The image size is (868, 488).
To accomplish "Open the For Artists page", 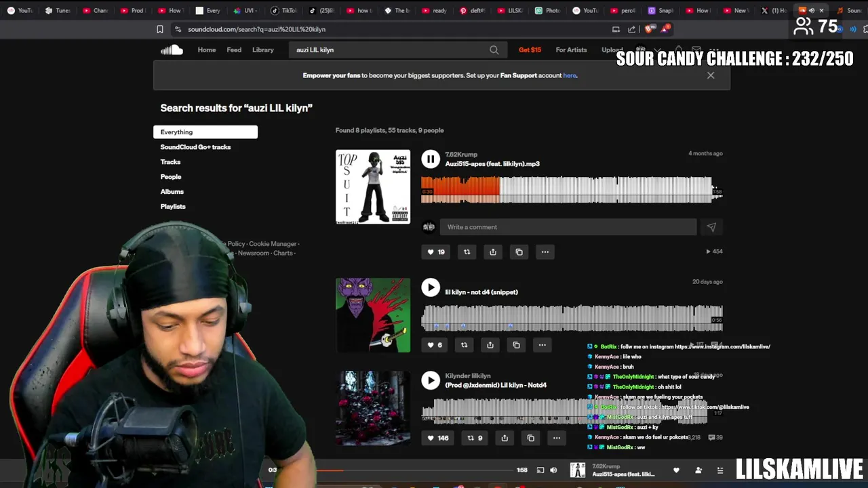I will [x=572, y=49].
